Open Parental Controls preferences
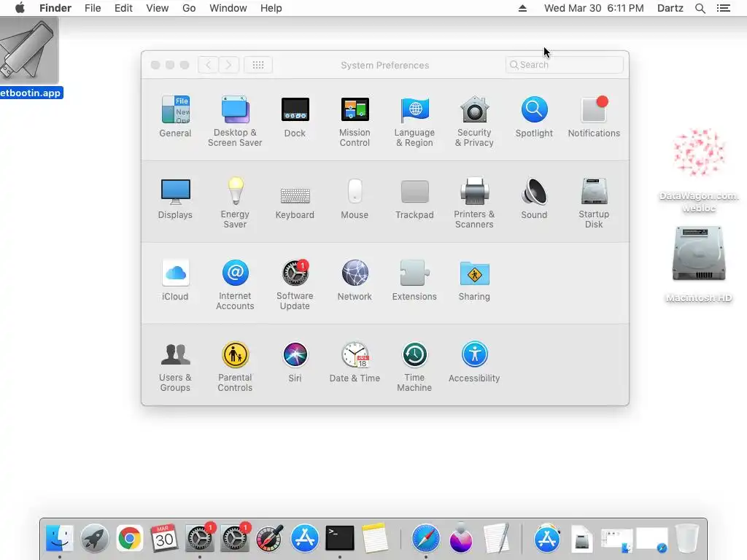Viewport: 747px width, 560px height. pyautogui.click(x=235, y=367)
